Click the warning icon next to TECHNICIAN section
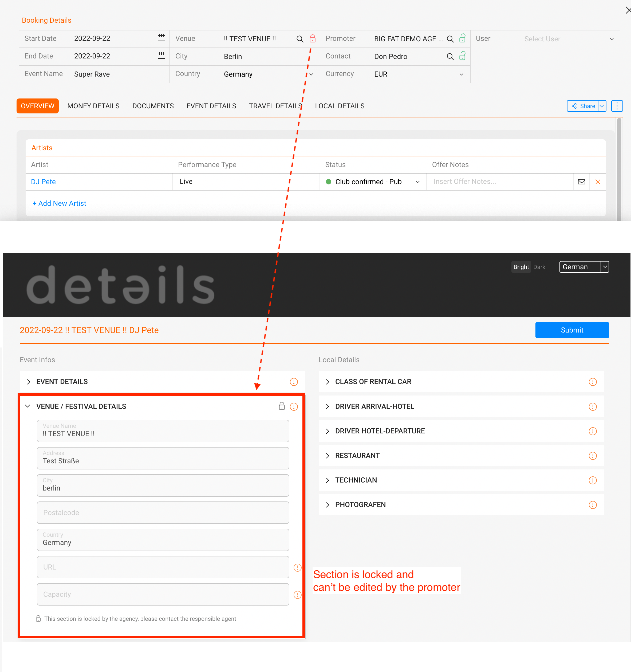 point(593,480)
